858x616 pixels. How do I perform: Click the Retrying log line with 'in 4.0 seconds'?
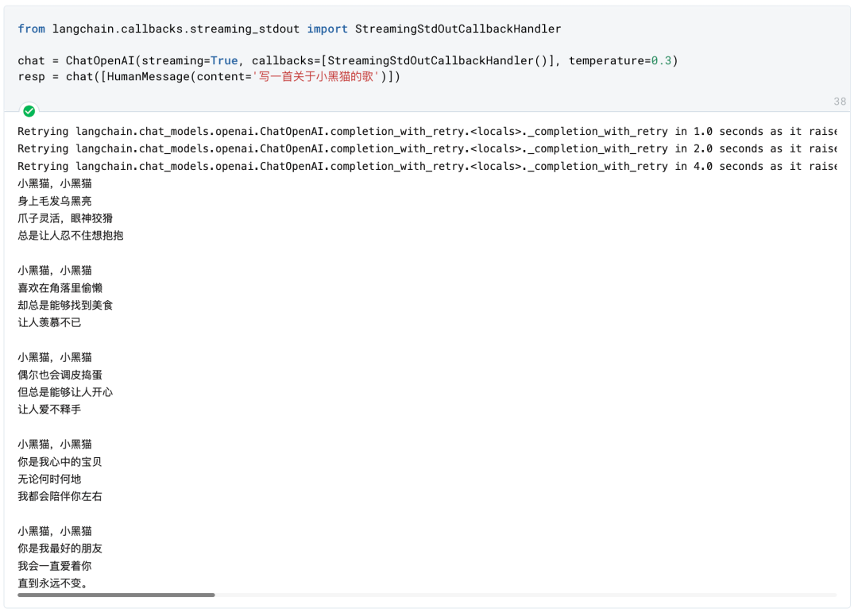pyautogui.click(x=427, y=167)
